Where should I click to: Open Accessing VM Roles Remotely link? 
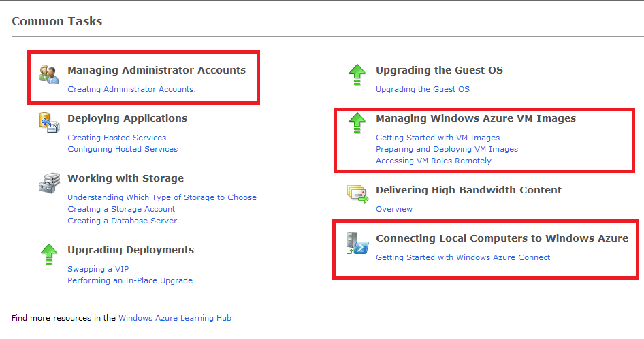click(x=433, y=161)
